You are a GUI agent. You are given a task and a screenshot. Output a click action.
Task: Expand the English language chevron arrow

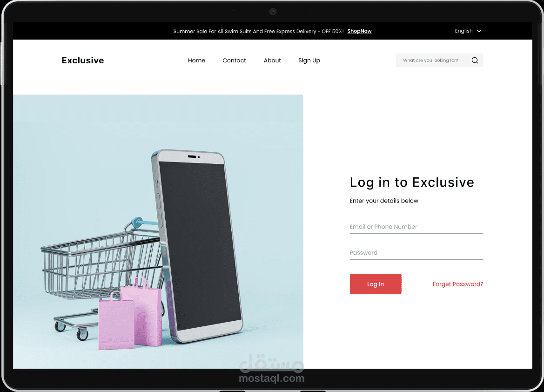point(479,31)
